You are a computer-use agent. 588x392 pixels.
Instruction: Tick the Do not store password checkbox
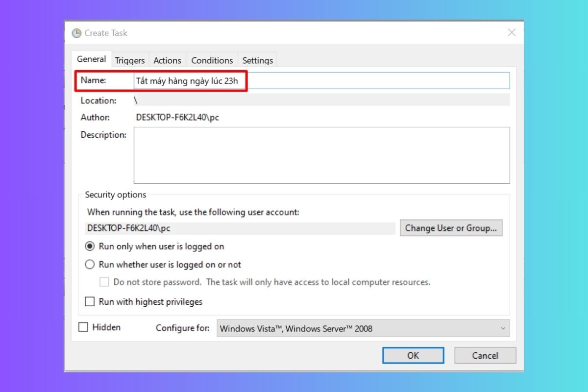coord(104,282)
